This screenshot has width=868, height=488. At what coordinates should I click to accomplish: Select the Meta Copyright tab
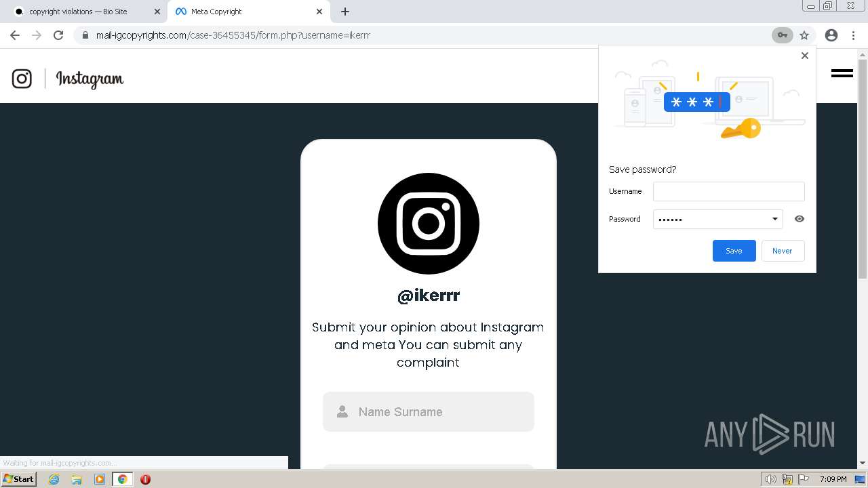pyautogui.click(x=247, y=12)
